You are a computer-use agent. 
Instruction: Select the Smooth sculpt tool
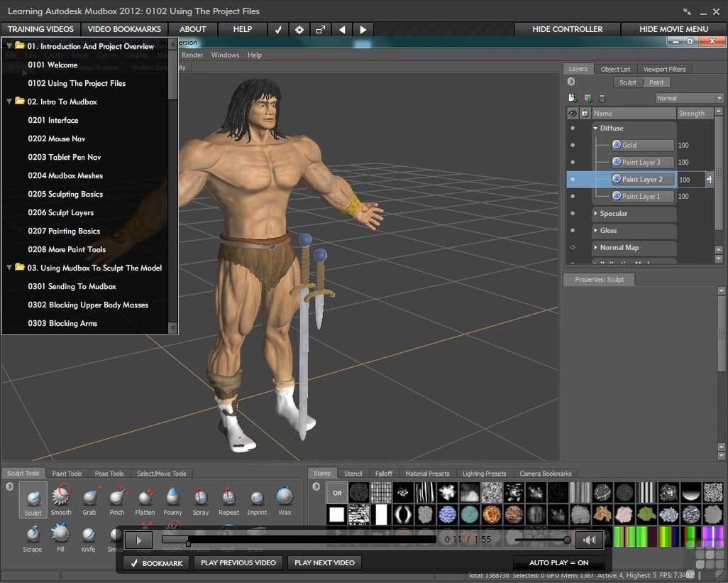pos(61,499)
